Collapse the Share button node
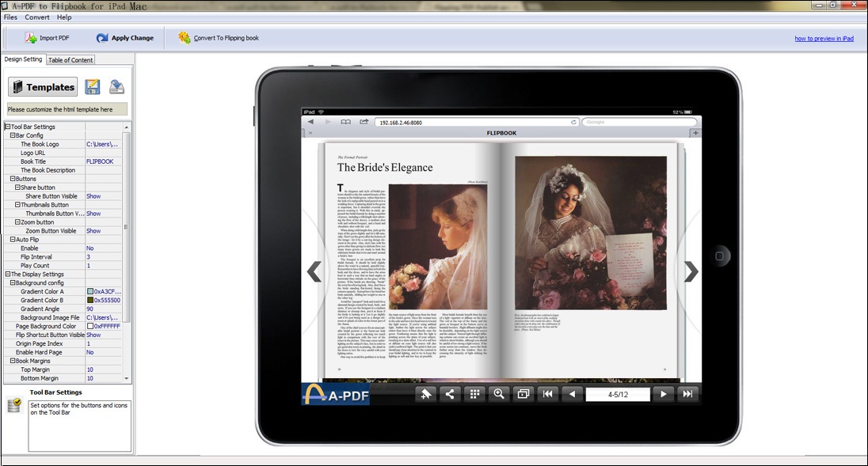Image resolution: width=868 pixels, height=466 pixels. [x=17, y=188]
